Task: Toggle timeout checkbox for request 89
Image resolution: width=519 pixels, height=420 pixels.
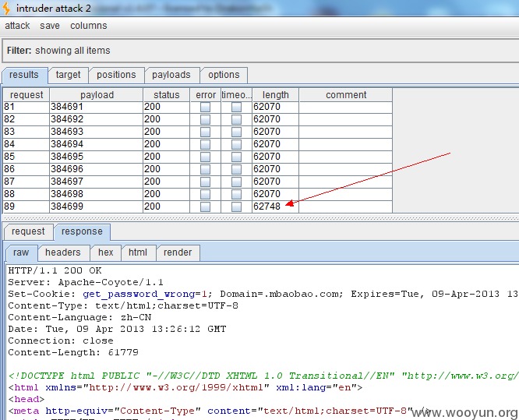Action: click(236, 206)
